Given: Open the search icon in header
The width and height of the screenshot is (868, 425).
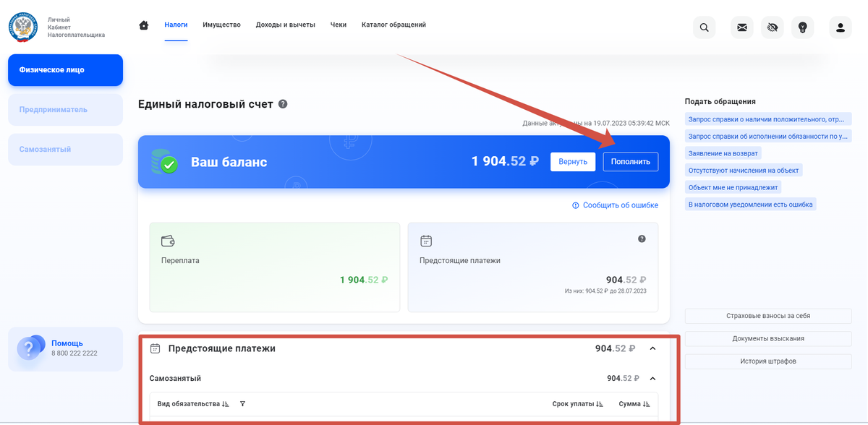Looking at the screenshot, I should (x=704, y=27).
